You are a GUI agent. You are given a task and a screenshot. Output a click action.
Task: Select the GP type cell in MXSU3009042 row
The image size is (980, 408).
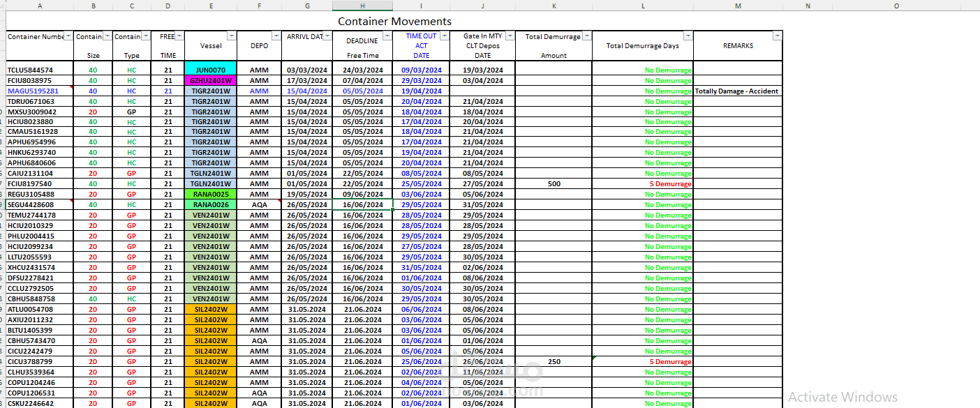(x=132, y=112)
